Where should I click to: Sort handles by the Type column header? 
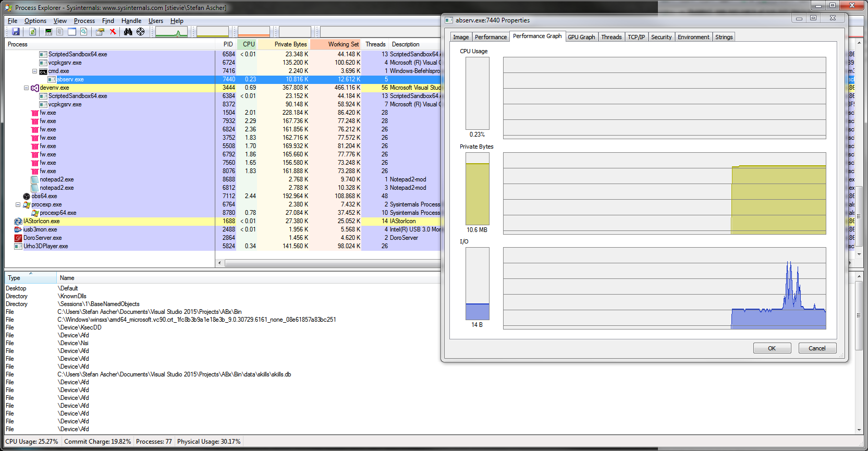point(31,278)
